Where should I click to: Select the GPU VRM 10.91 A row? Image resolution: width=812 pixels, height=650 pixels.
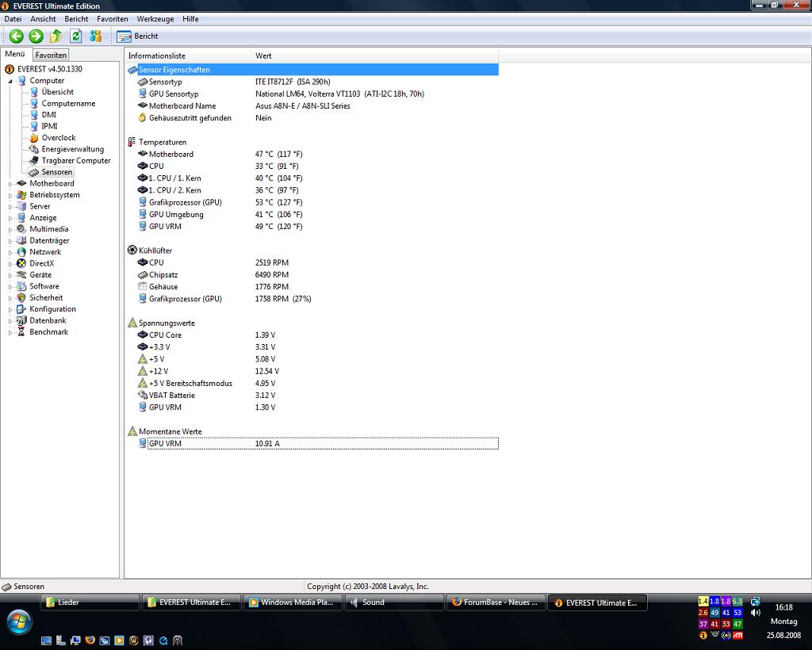(312, 444)
